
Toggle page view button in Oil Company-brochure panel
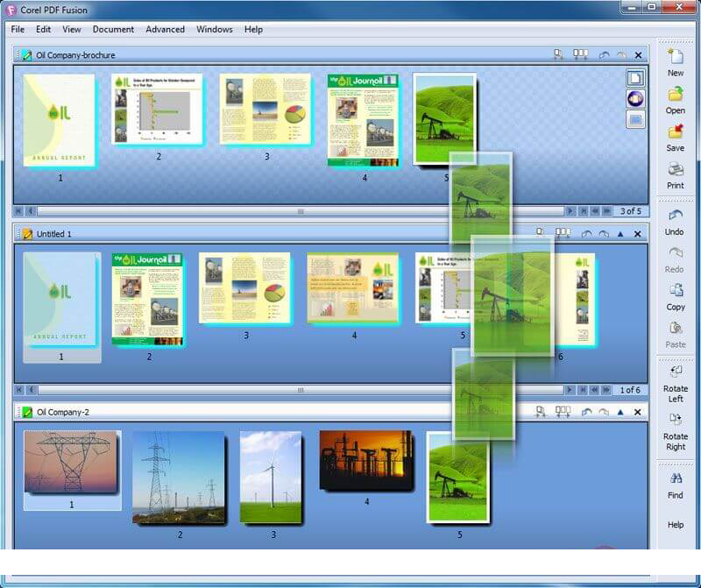coord(635,78)
